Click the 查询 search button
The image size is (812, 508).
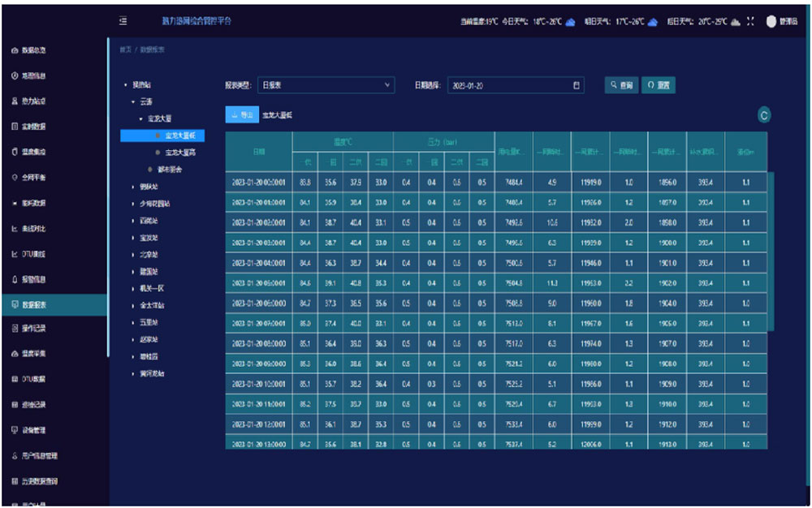click(621, 85)
